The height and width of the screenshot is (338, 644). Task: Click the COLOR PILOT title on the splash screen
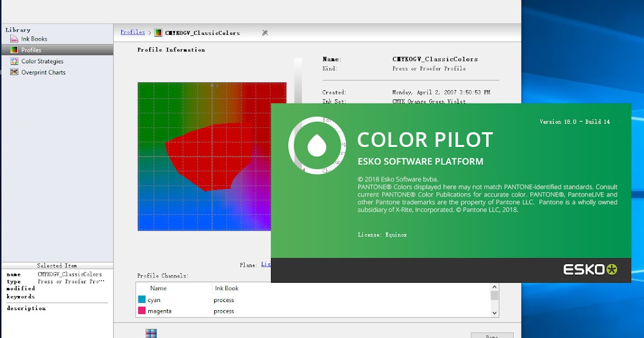coord(425,140)
